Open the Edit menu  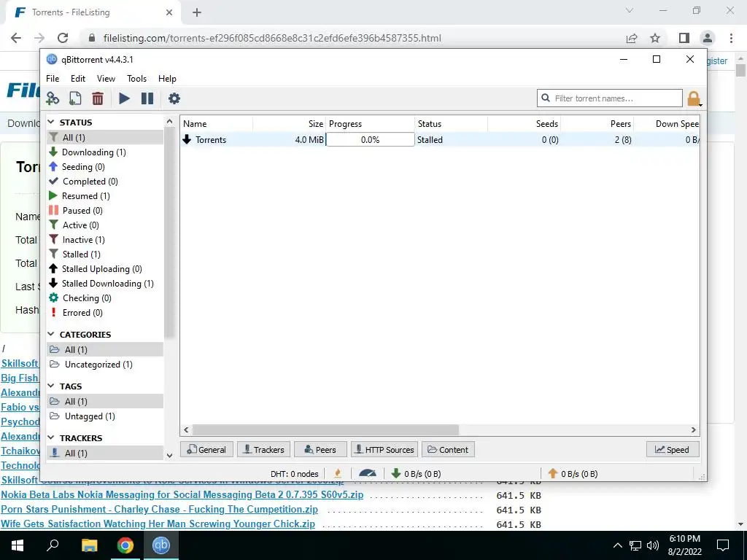click(78, 79)
